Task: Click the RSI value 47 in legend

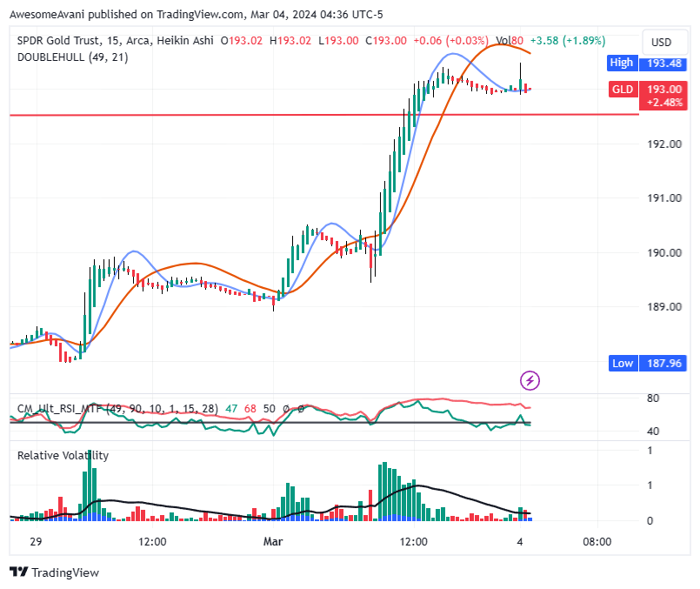Action: pos(231,409)
